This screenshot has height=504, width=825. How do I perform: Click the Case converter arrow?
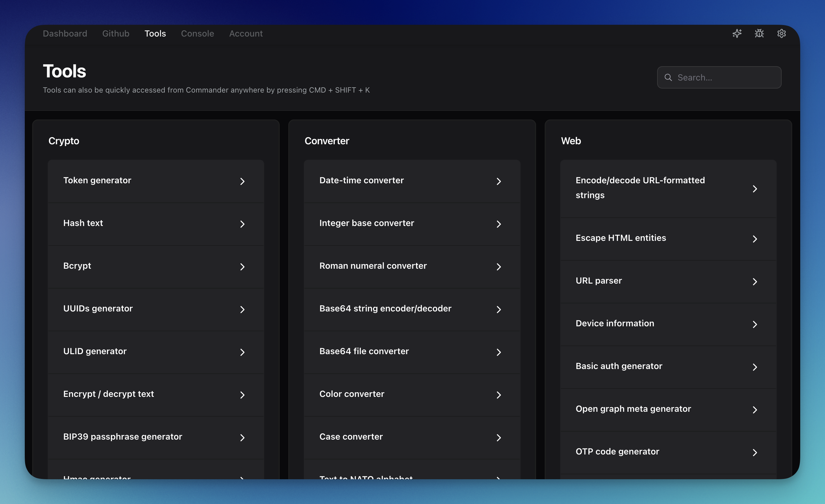[499, 438]
